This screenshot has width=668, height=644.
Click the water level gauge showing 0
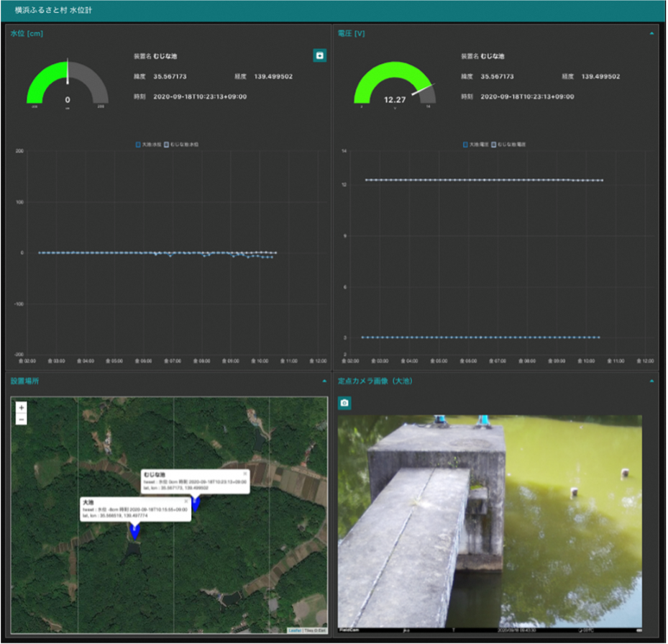coord(68,83)
